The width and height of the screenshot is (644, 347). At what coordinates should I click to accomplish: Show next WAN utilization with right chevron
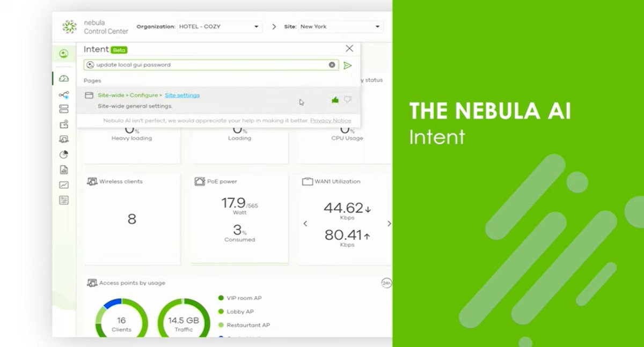[x=389, y=224]
